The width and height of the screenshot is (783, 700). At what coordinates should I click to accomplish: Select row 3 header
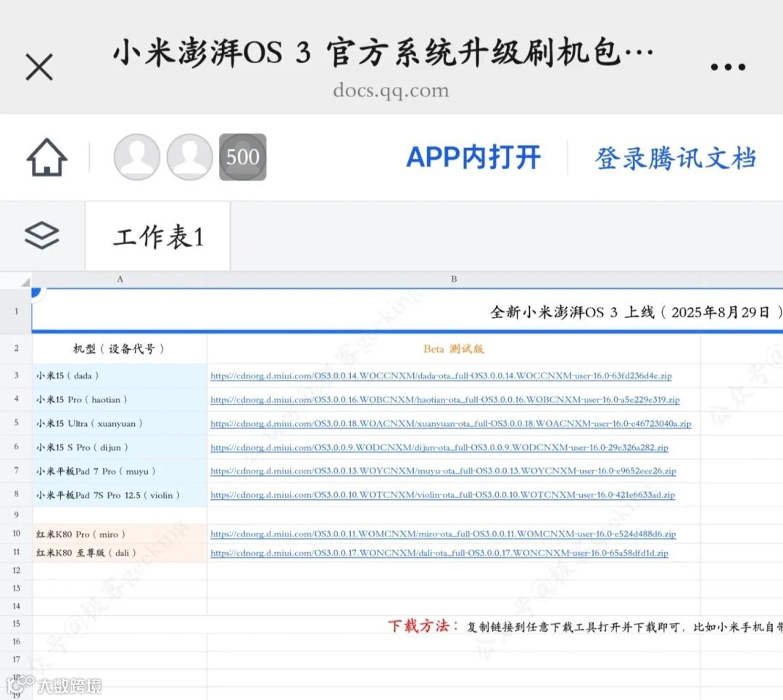(16, 375)
